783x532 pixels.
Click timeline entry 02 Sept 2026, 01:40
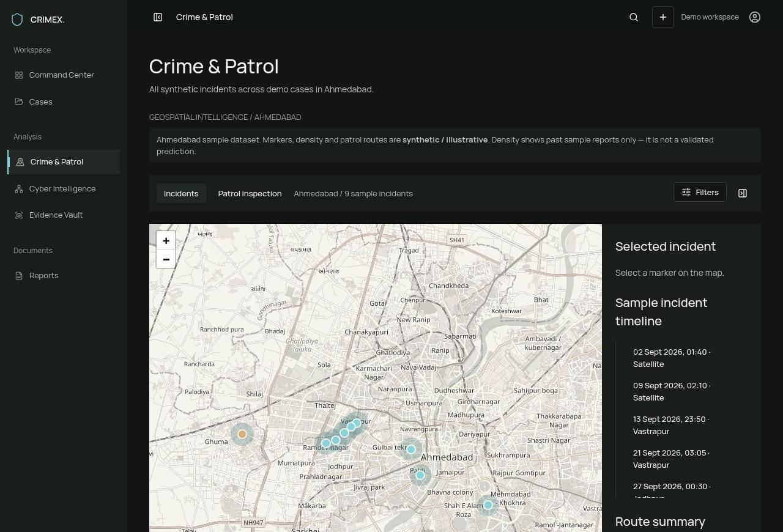(672, 358)
